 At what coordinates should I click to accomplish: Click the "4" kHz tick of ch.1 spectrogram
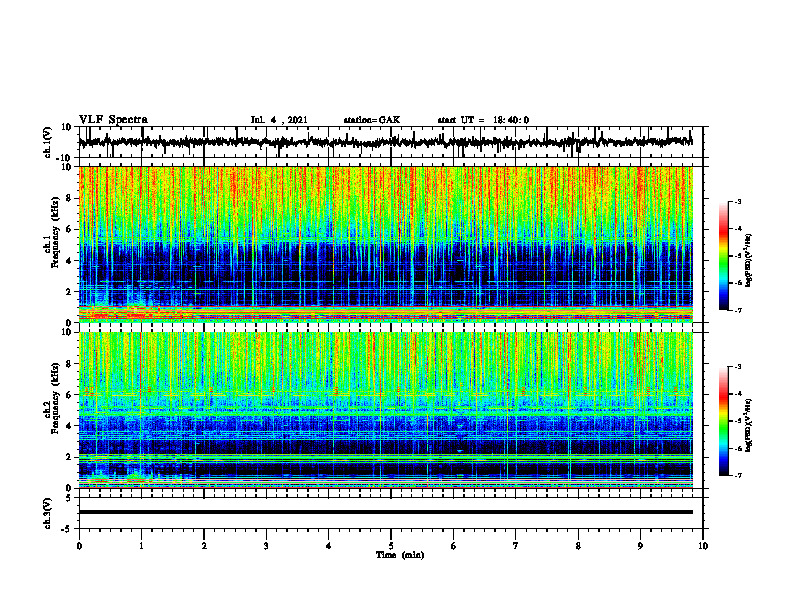coord(69,261)
